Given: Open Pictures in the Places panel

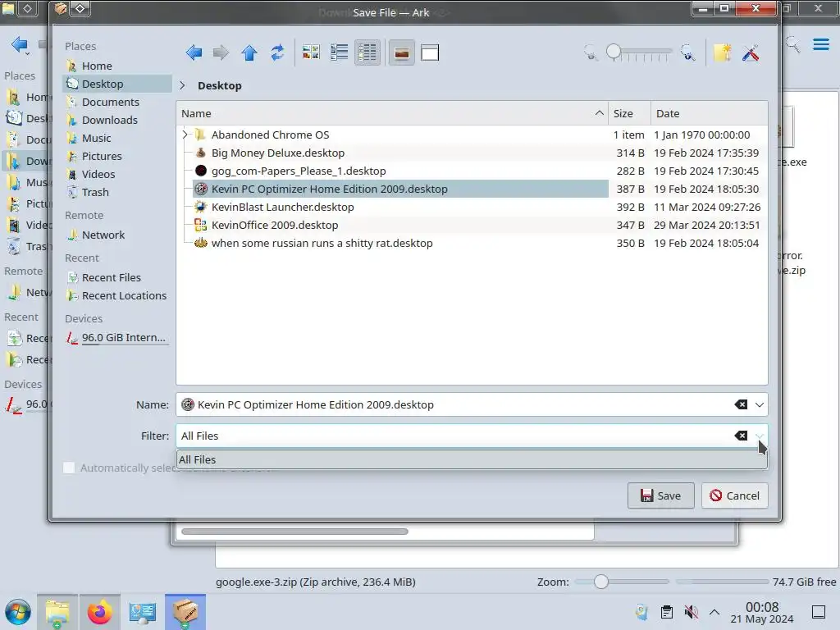Looking at the screenshot, I should coord(117,156).
